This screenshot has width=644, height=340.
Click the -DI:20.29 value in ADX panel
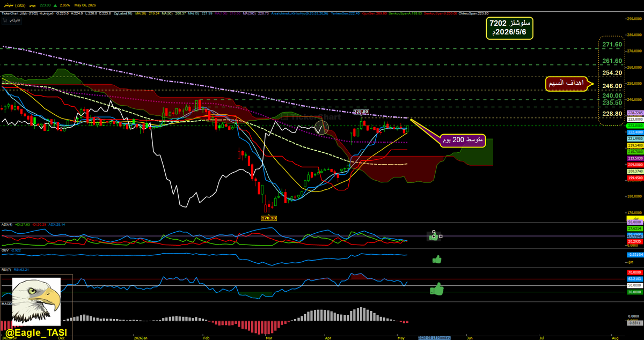pos(39,225)
